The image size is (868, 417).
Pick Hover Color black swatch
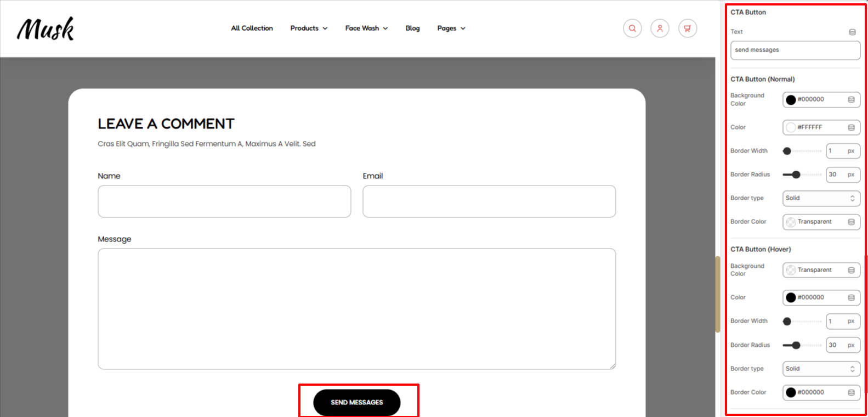click(x=791, y=297)
